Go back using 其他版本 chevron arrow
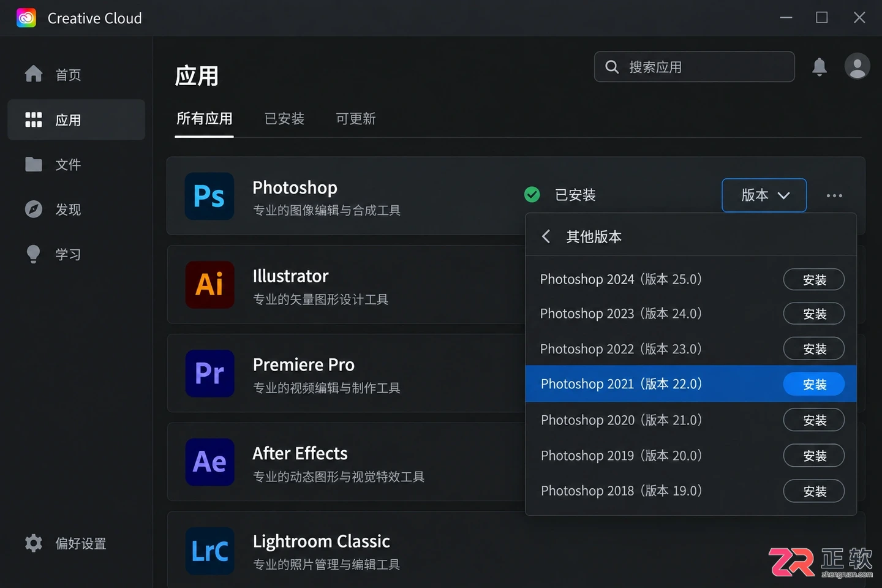This screenshot has width=882, height=588. coord(546,236)
